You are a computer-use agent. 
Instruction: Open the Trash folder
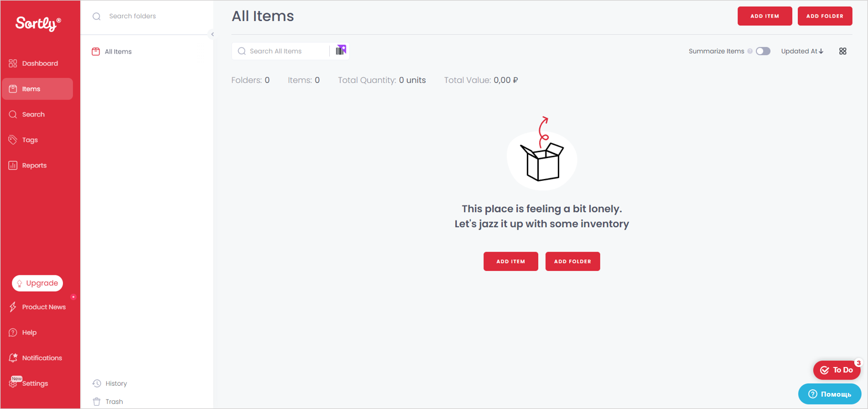(x=114, y=402)
